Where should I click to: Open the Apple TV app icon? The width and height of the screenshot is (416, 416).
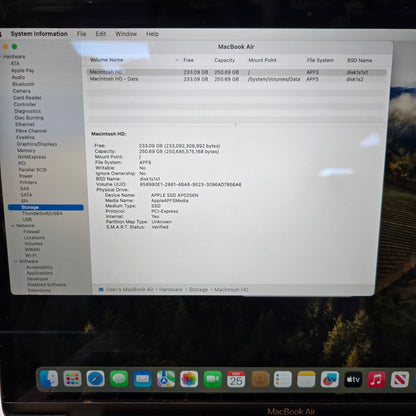click(353, 379)
